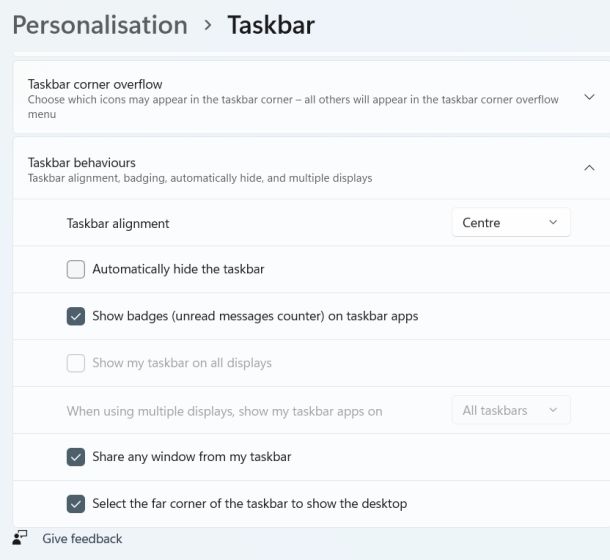Screen dimensions: 610x560
Task: Untick the Show badges on taskbar apps checkbox
Action: [x=76, y=316]
